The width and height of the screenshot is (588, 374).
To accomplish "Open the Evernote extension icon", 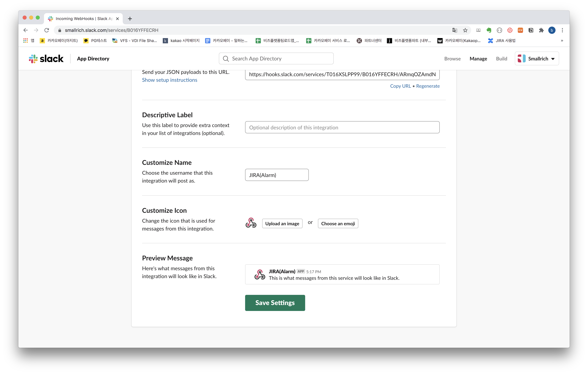I will tap(489, 30).
